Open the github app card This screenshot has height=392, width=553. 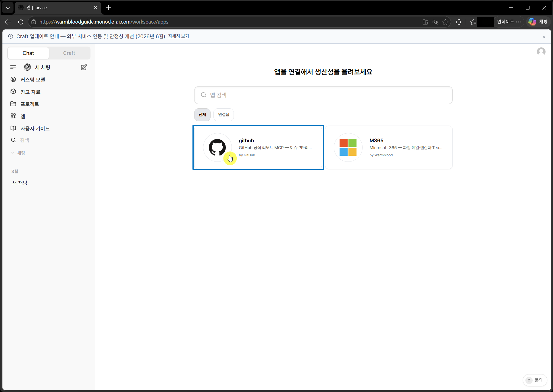coord(258,147)
